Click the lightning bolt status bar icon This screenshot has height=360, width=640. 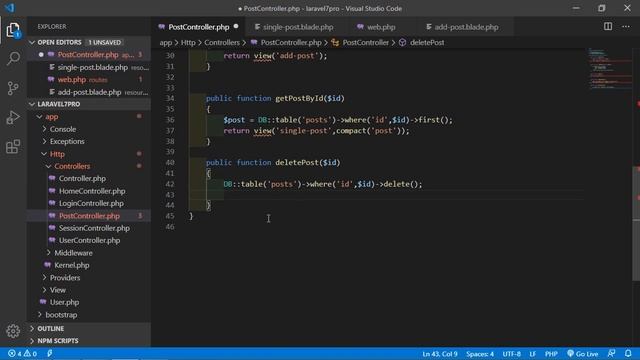coord(49,353)
